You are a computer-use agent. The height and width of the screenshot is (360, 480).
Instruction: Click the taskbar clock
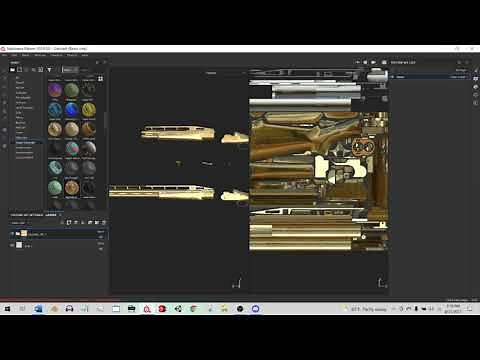[453, 309]
